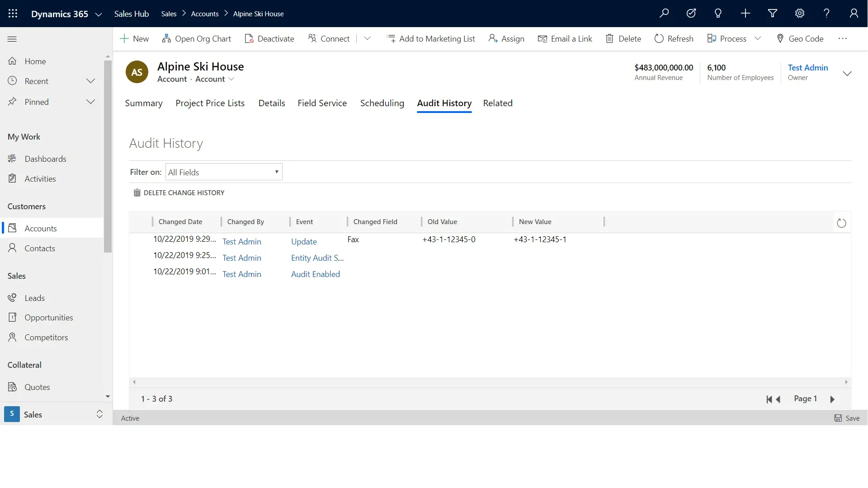Open the Related tab

tap(498, 103)
